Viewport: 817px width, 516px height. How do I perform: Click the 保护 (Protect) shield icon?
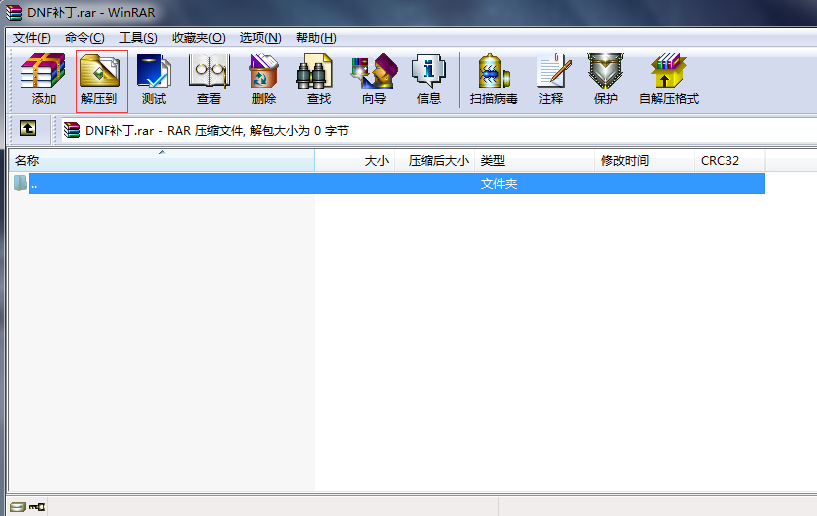605,80
